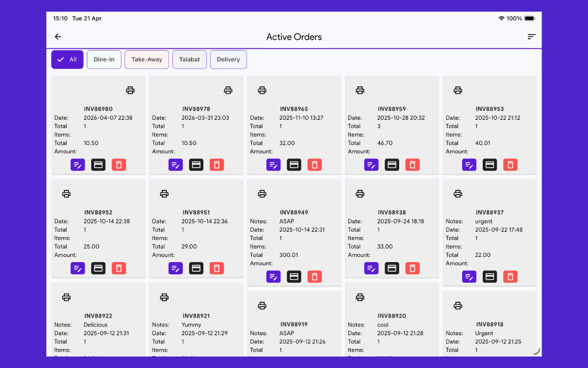Print order INV88920
588x368 pixels.
(x=360, y=297)
